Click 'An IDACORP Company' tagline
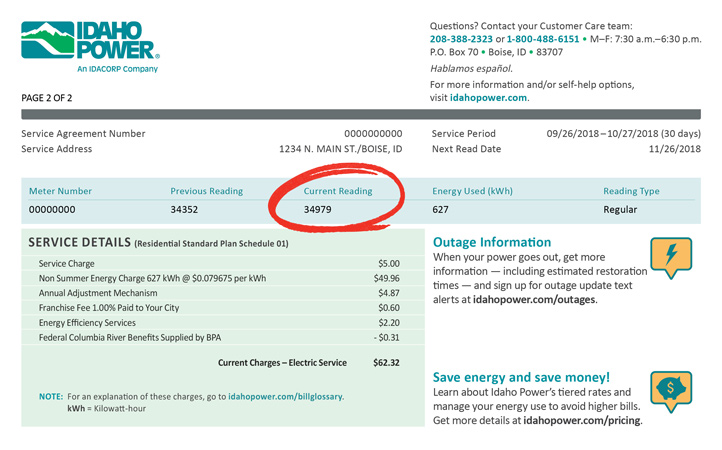This screenshot has width=722, height=450. pyautogui.click(x=117, y=69)
